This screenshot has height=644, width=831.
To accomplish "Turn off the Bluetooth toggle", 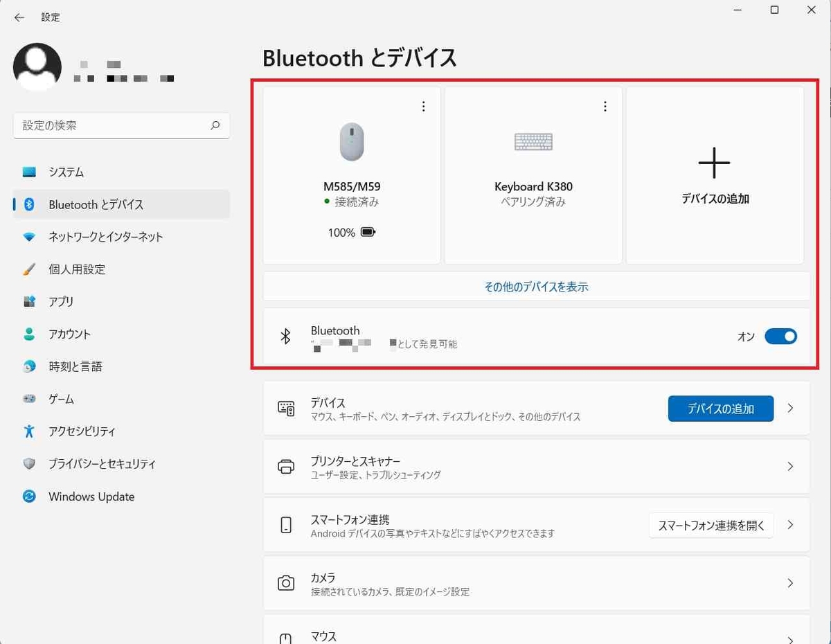I will [x=780, y=337].
